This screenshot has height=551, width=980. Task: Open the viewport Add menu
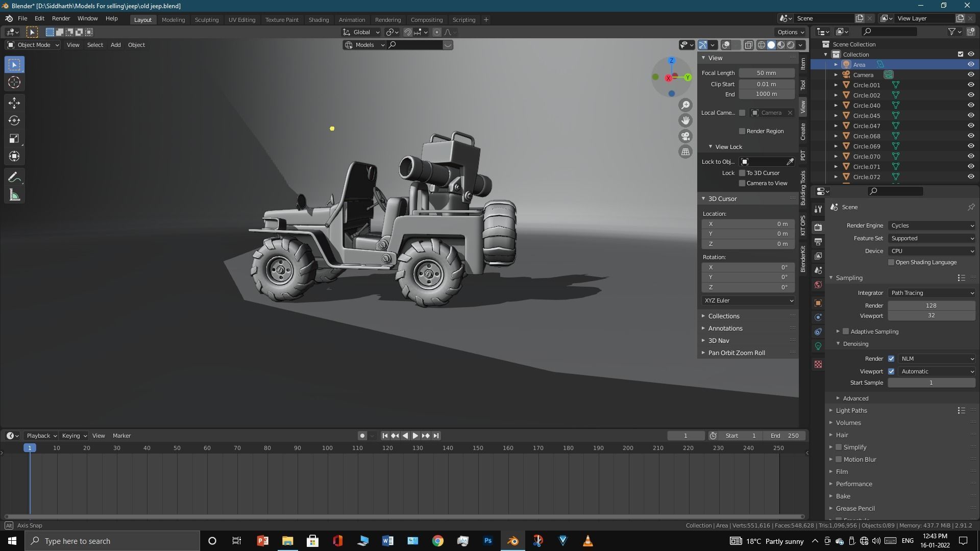115,45
